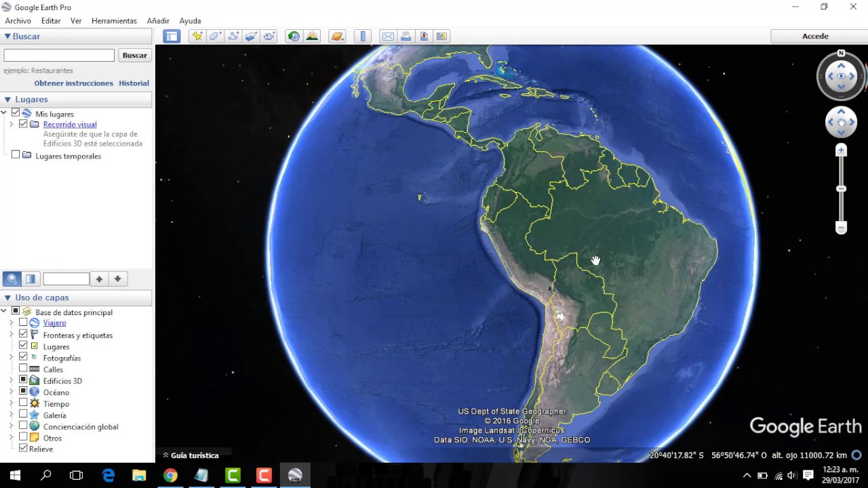The width and height of the screenshot is (868, 488).
Task: Check the Lugares temporales checkbox
Action: [16, 155]
